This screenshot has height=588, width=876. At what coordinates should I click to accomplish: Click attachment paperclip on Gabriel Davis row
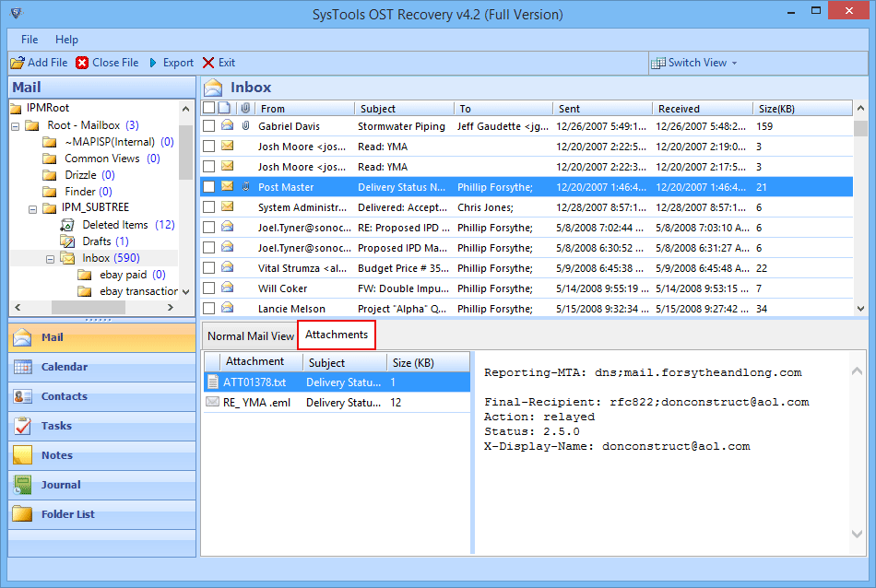[245, 126]
